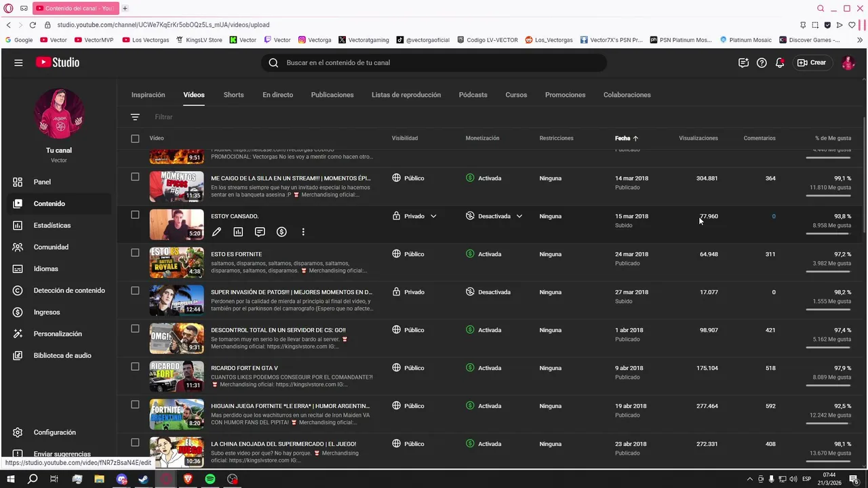Image resolution: width=868 pixels, height=488 pixels.
Task: Open Contenido in the sidebar
Action: [58, 203]
